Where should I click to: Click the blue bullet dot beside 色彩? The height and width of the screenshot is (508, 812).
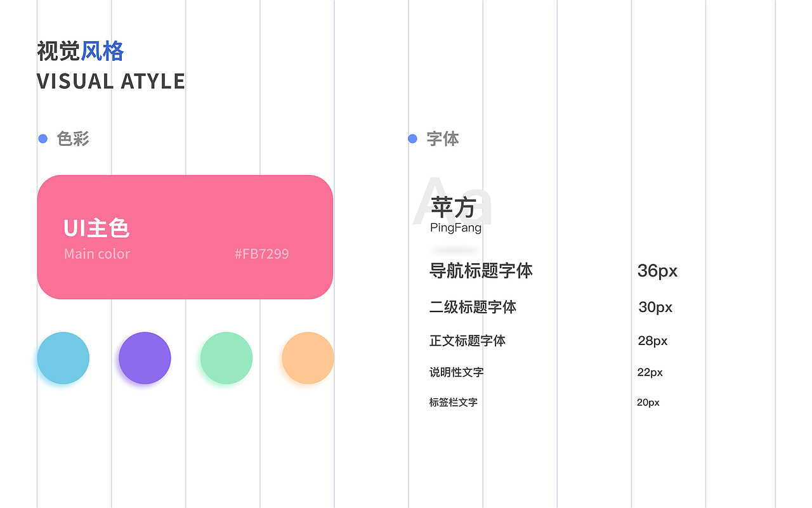click(42, 138)
